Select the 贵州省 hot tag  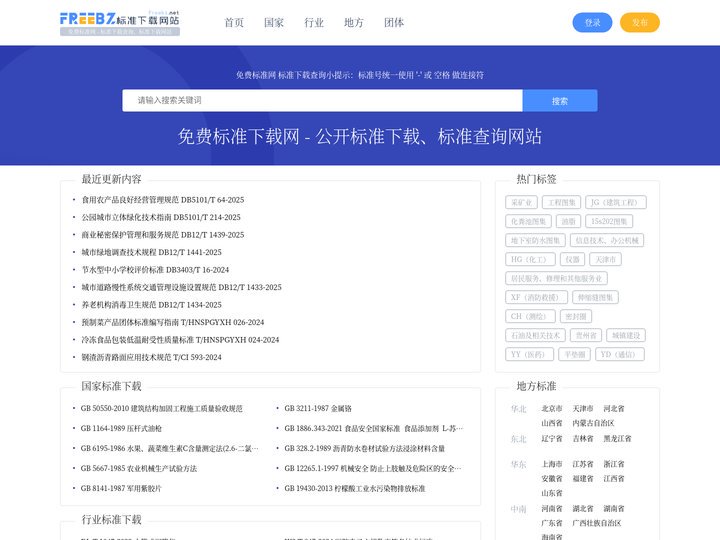(586, 335)
